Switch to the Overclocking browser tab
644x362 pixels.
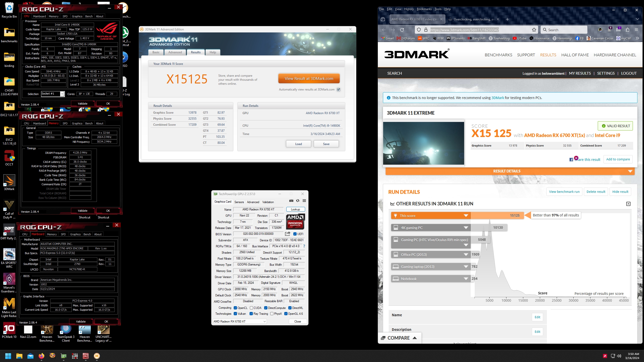click(x=474, y=19)
